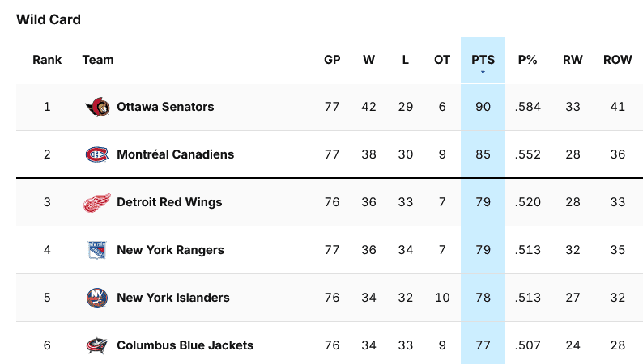This screenshot has height=364, width=643.
Task: Sort by GP column header
Action: (x=332, y=60)
